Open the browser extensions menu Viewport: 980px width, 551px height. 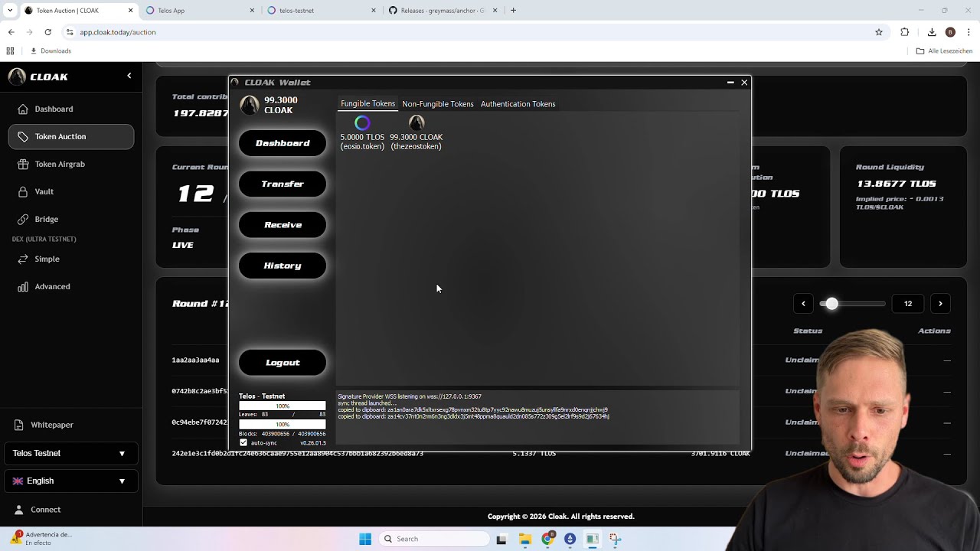(905, 32)
